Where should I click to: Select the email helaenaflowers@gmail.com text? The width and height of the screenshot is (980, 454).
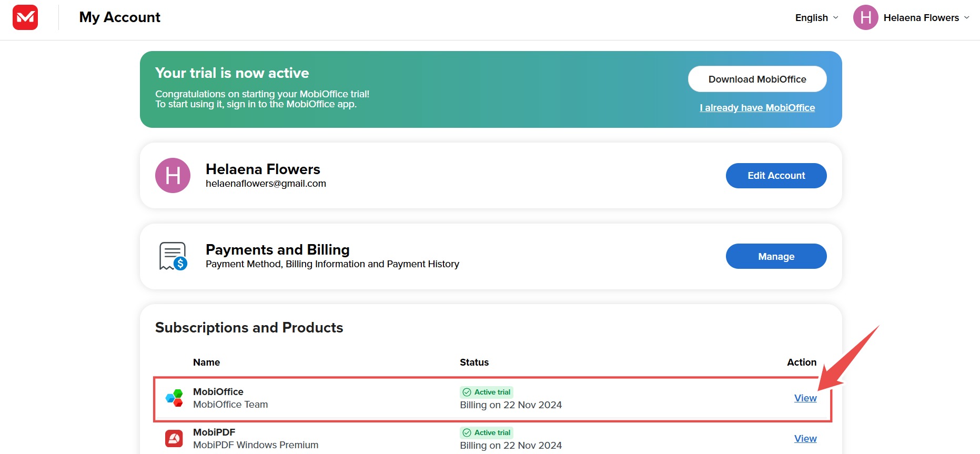click(x=266, y=184)
